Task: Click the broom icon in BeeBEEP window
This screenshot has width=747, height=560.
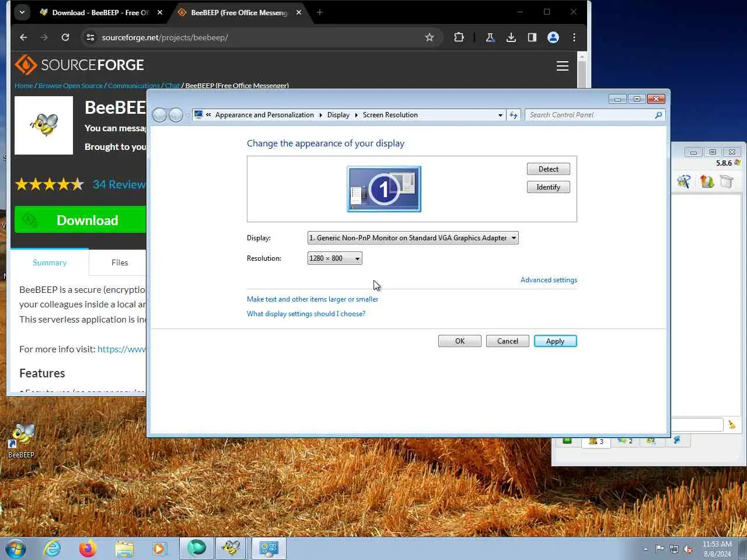Action: click(x=732, y=425)
